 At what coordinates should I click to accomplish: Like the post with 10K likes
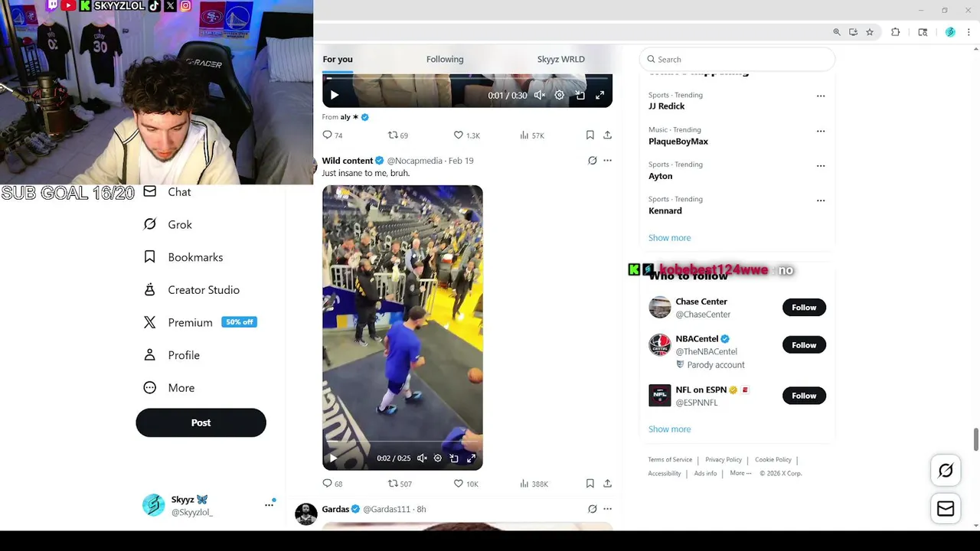coord(466,484)
